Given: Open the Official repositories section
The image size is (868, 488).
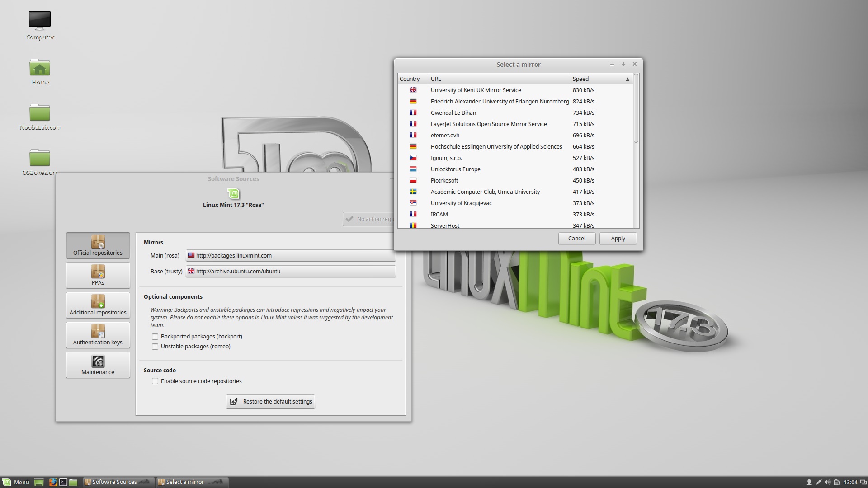Looking at the screenshot, I should click(98, 245).
